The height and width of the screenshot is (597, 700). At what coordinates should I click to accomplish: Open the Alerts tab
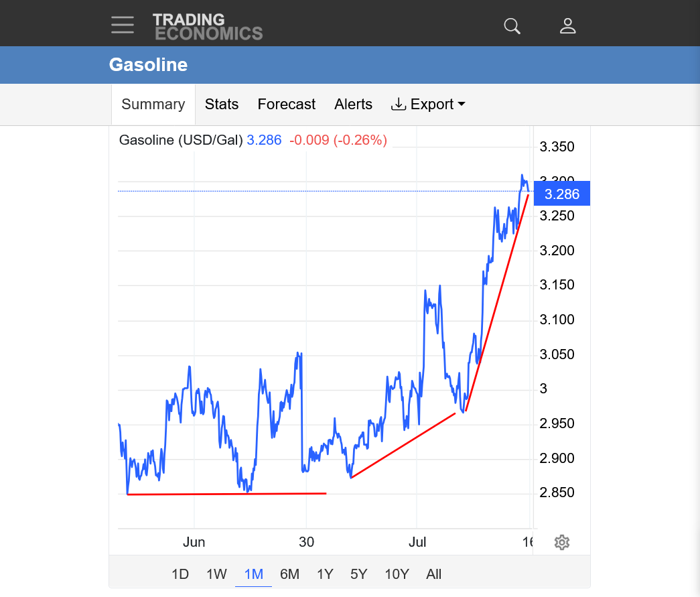[353, 104]
